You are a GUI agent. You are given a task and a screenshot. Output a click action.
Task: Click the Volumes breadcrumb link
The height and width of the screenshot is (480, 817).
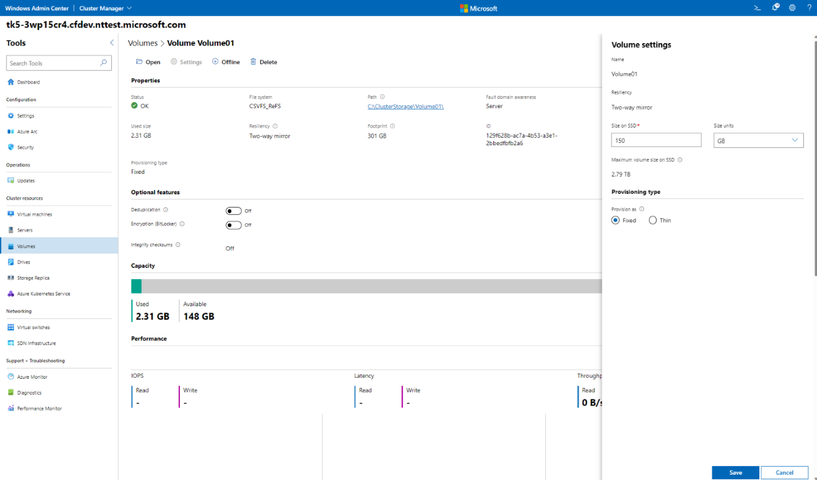tap(143, 43)
